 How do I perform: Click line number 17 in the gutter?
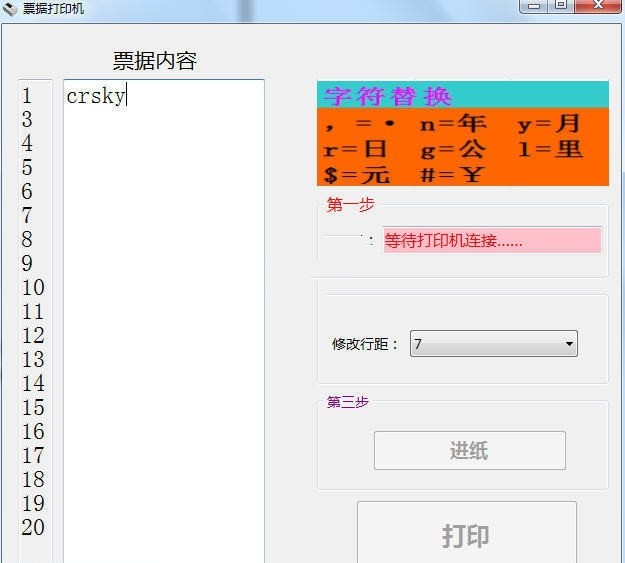[33, 455]
